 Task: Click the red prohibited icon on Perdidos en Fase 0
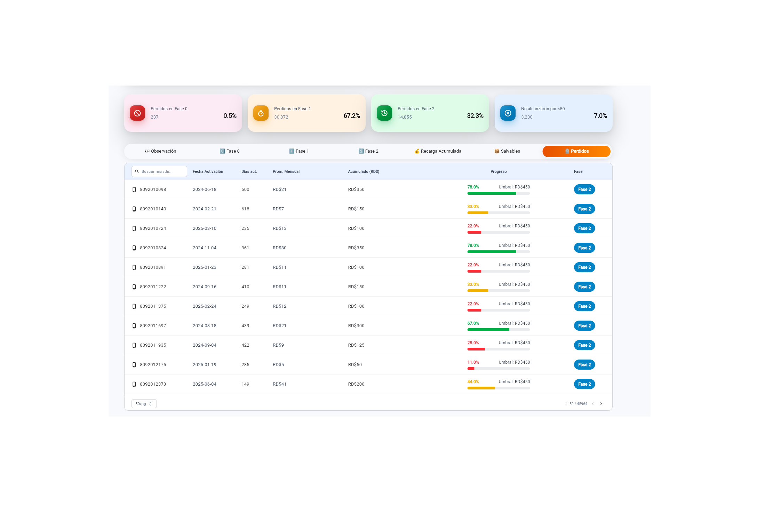pos(137,113)
